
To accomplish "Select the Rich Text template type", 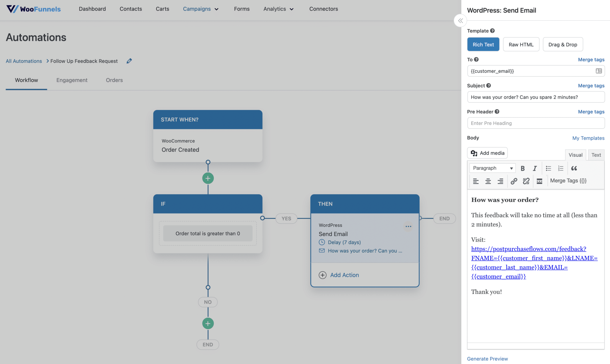I will click(x=483, y=44).
